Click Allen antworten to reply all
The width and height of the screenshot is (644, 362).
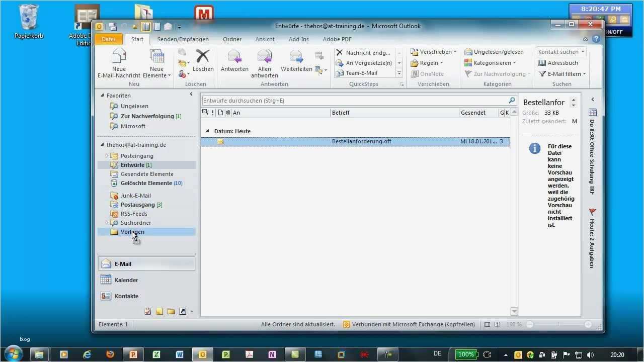[x=265, y=63]
